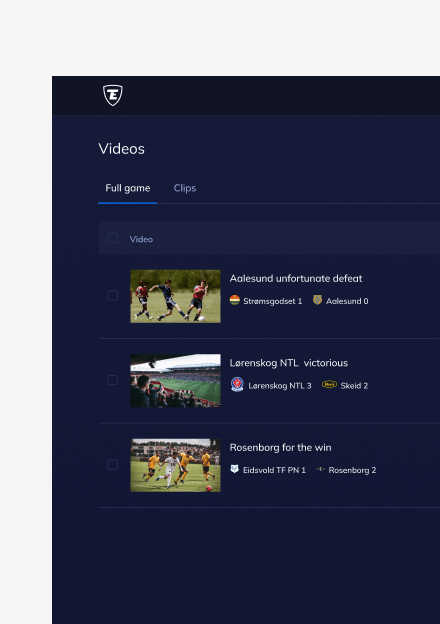Toggle the select-all checkbox in Video header
Screen dimensions: 440x624
(x=113, y=238)
